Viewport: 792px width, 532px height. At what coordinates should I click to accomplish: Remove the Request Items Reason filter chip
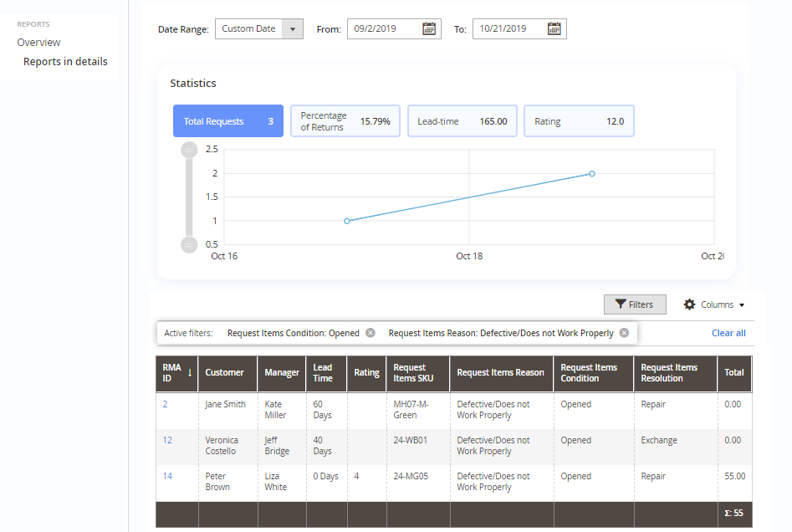coord(623,332)
